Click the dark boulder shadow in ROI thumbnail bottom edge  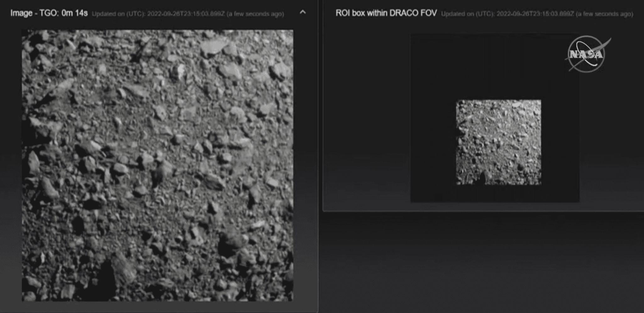pos(481,179)
